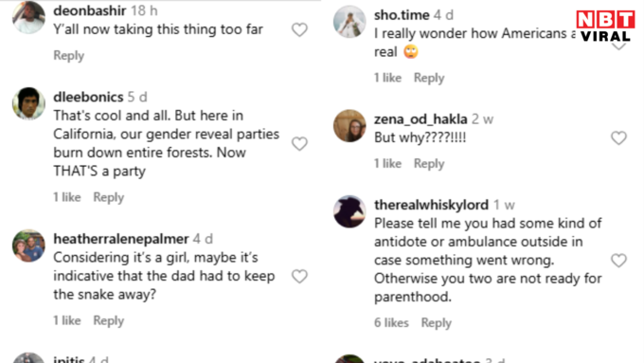Like therealwhiskylord's comment with the heart
644x363 pixels.
pyautogui.click(x=618, y=261)
